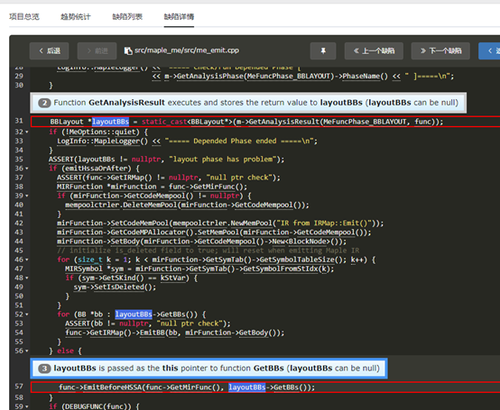Collapse the code fold at line 39
500x410 pixels.
pos(27,196)
